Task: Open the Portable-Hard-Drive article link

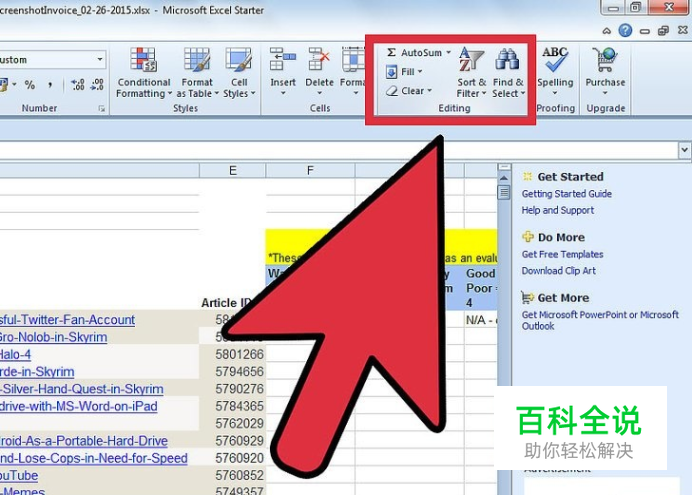Action: pyautogui.click(x=84, y=441)
